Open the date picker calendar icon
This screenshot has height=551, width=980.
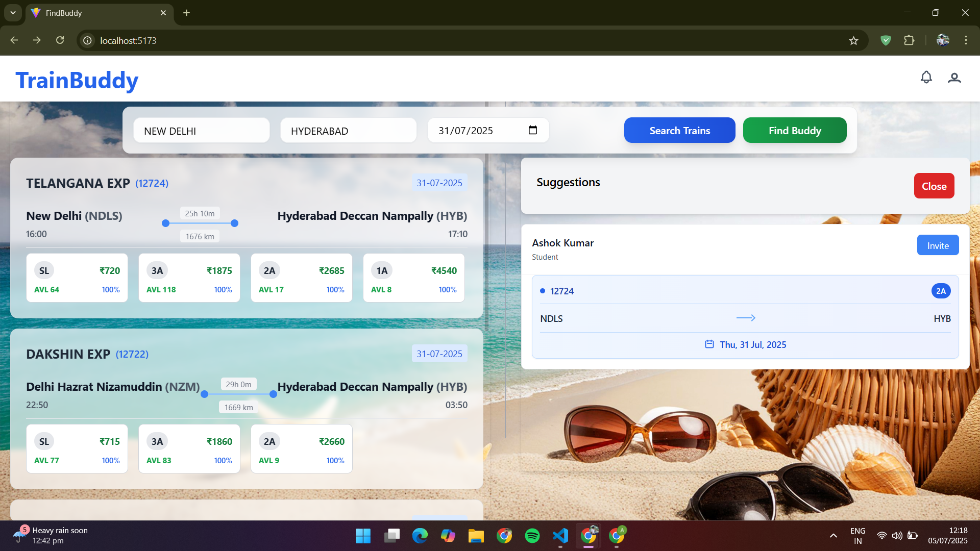click(533, 130)
